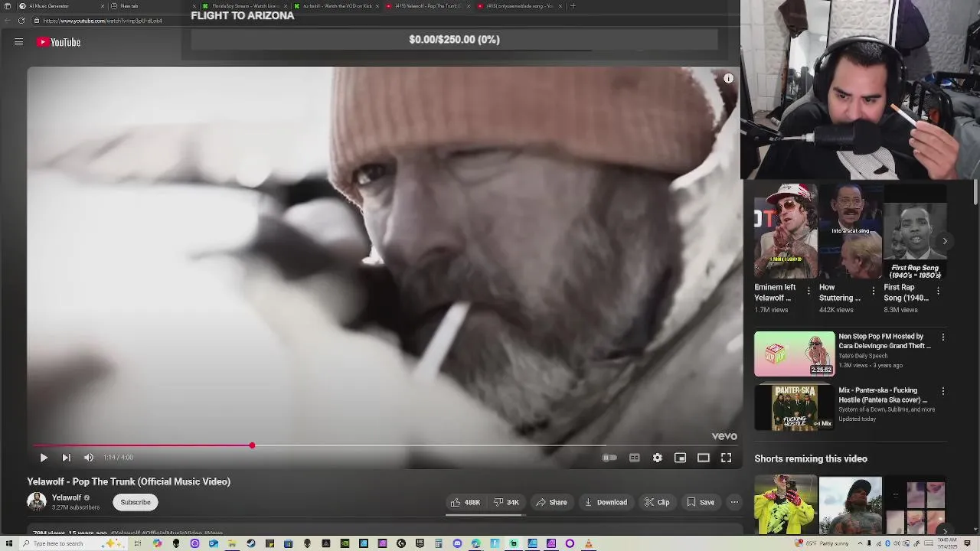The width and height of the screenshot is (980, 551).
Task: Open Task View on the taskbar
Action: pyautogui.click(x=138, y=543)
